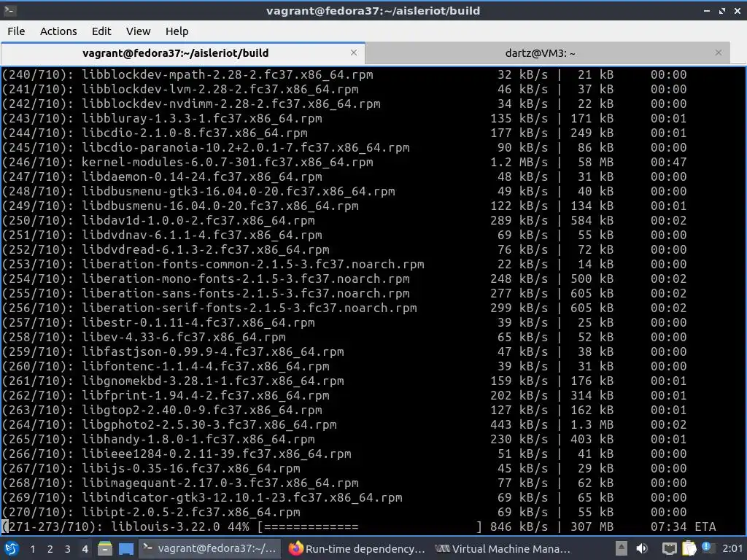The width and height of the screenshot is (747, 560).
Task: Click the show desktop icon
Action: coord(126,549)
